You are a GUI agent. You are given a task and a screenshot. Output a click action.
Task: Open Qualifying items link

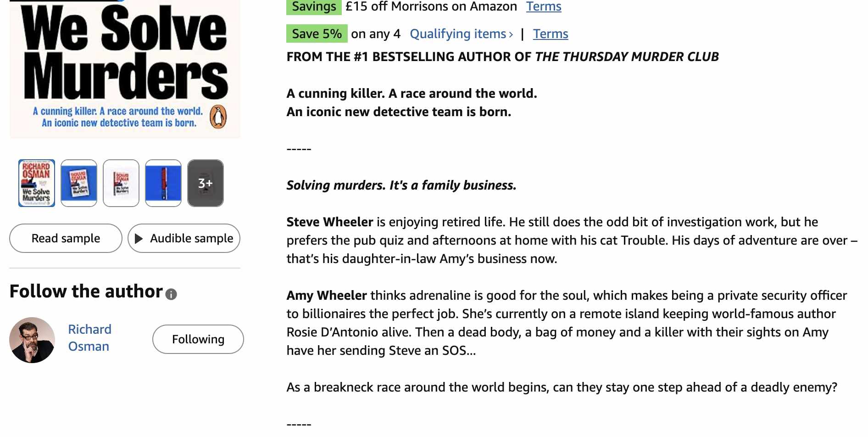[x=458, y=34]
